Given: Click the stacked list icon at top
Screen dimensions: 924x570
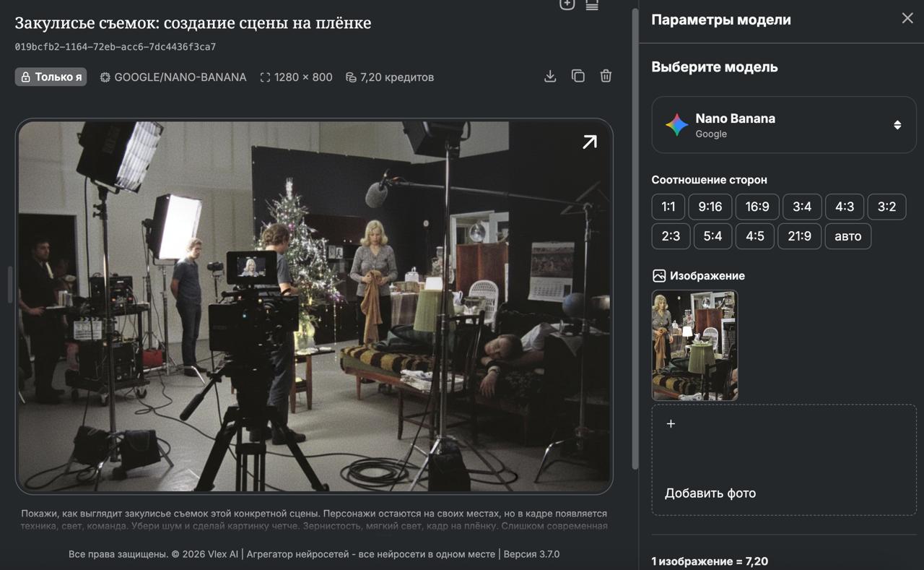Looking at the screenshot, I should pos(592,5).
